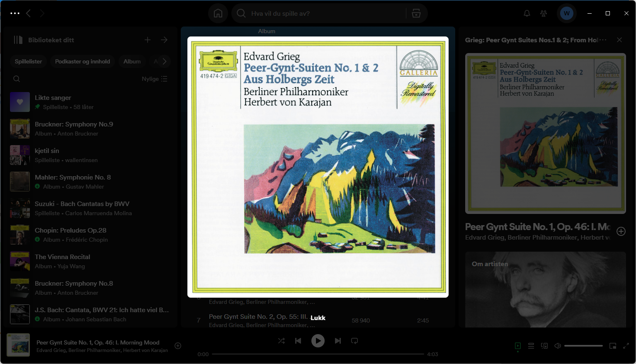The image size is (636, 364).
Task: Open the queue icon in player bar
Action: point(531,346)
